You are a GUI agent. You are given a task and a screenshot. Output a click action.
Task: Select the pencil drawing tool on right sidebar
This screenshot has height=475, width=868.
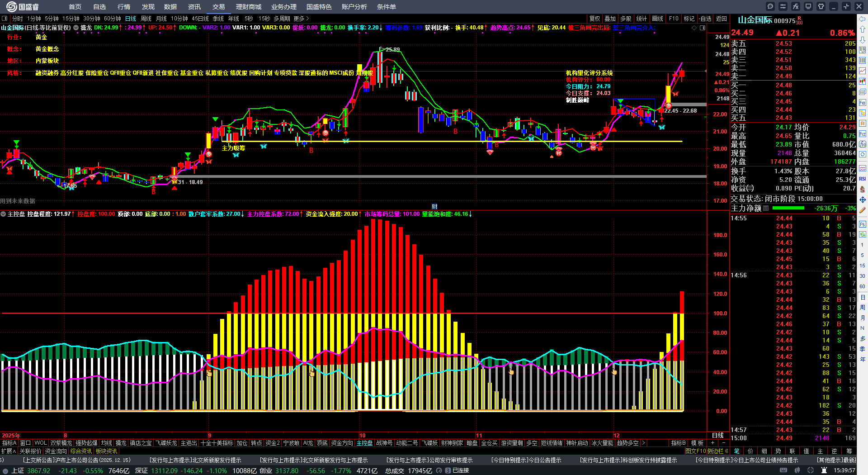(x=863, y=209)
